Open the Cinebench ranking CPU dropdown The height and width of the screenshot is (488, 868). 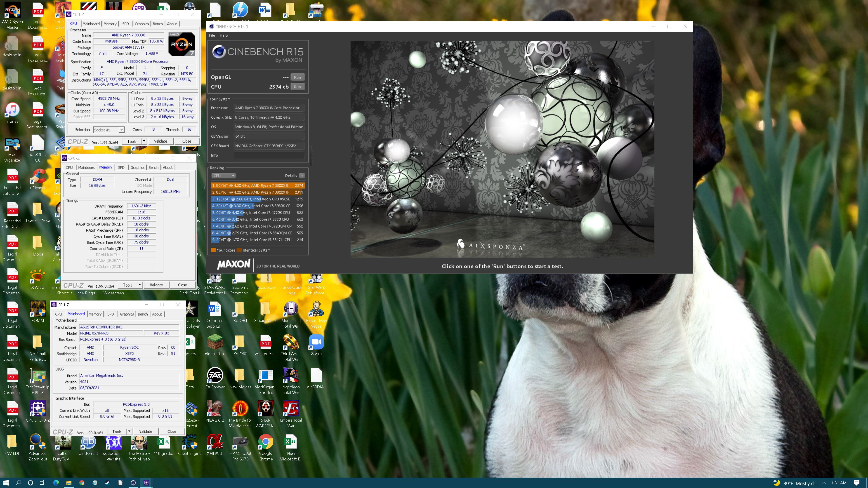[x=223, y=176]
